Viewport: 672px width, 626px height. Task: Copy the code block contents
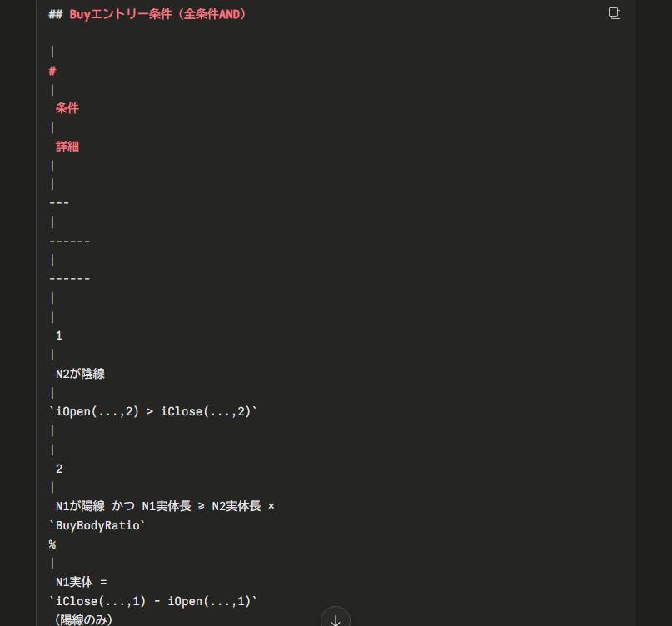(615, 13)
